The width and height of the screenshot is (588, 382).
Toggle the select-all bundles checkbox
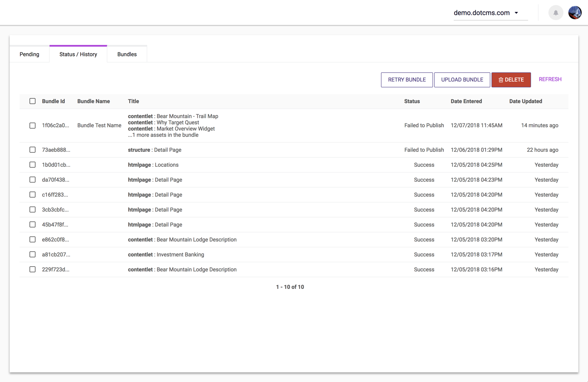(32, 101)
